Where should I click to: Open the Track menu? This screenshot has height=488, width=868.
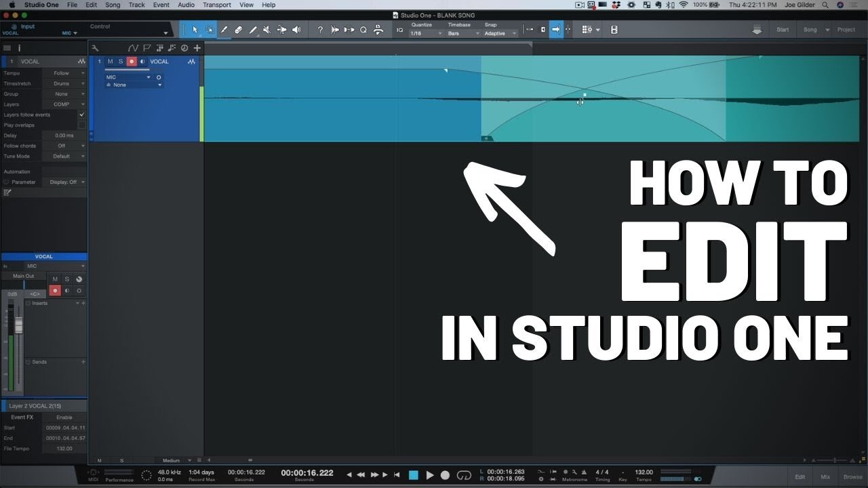point(137,5)
